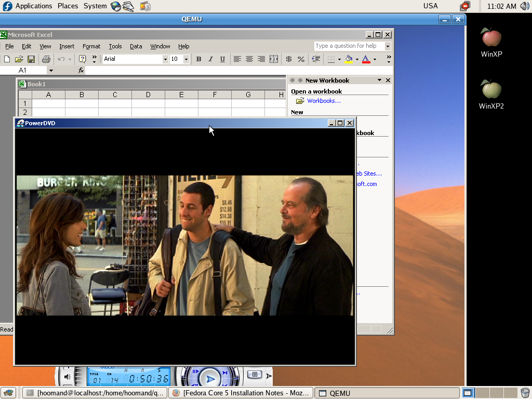The height and width of the screenshot is (399, 532).
Task: Align cell text left
Action: [x=237, y=59]
